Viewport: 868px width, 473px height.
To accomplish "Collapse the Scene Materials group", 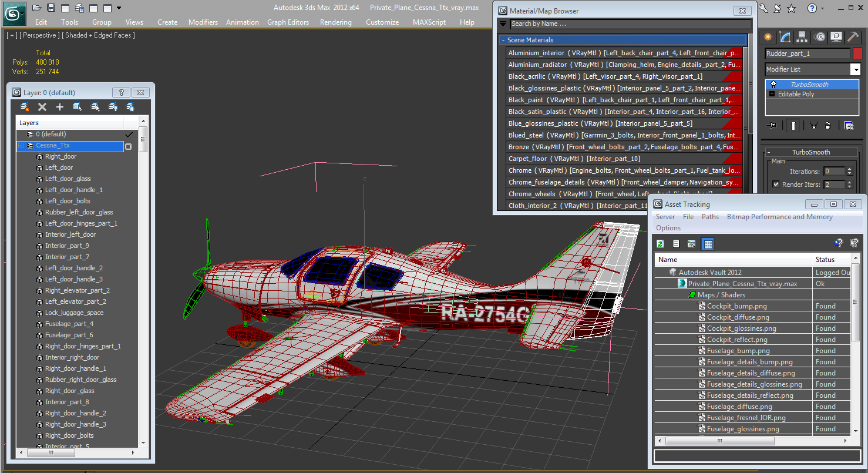I will (503, 40).
